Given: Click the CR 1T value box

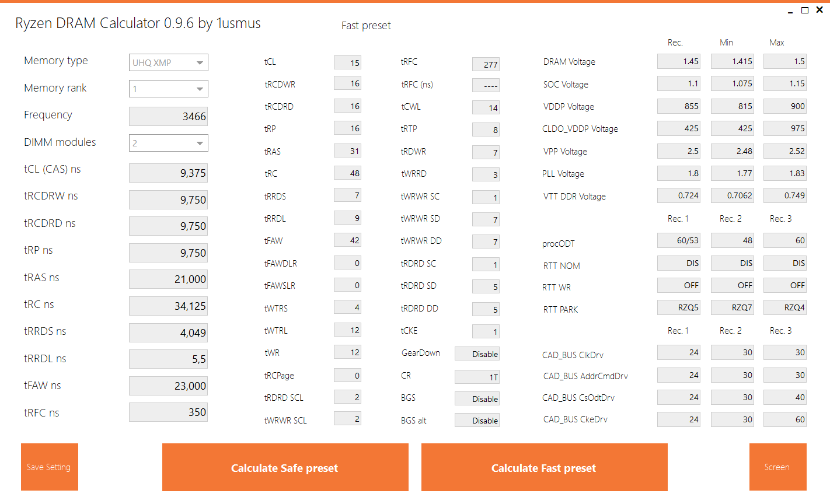Looking at the screenshot, I should point(477,377).
